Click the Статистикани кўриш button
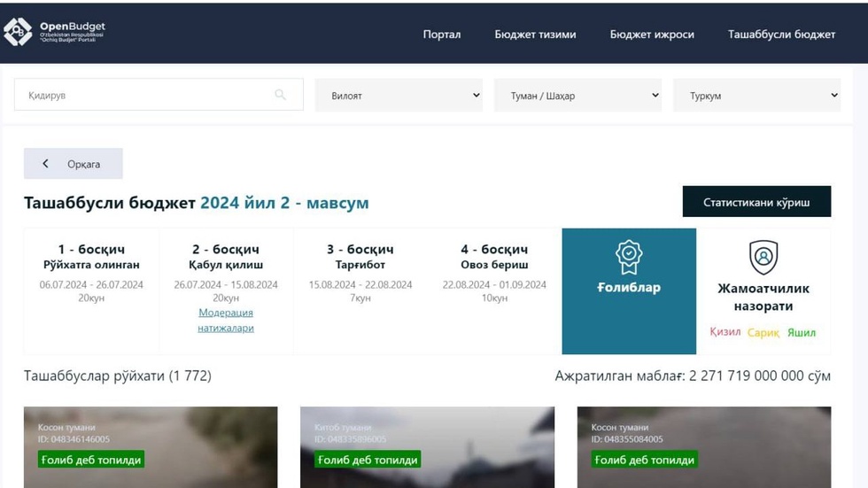 click(x=756, y=202)
